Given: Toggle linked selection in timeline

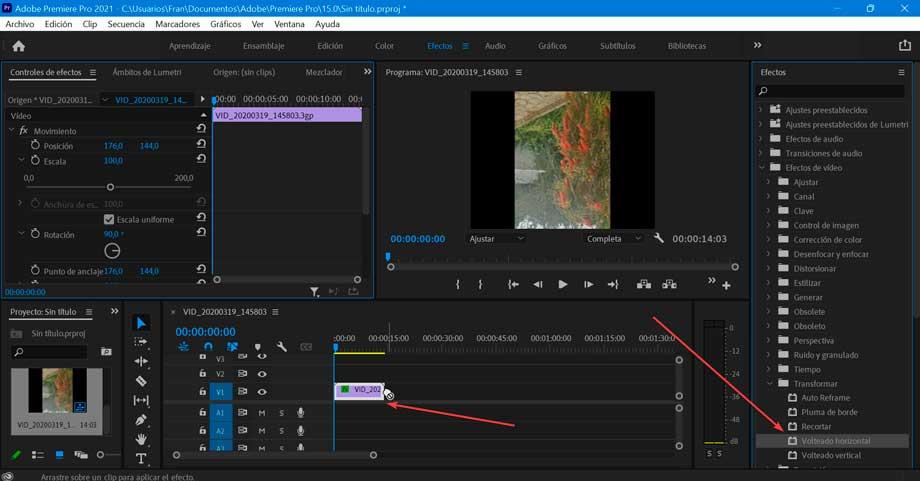Looking at the screenshot, I should [232, 347].
